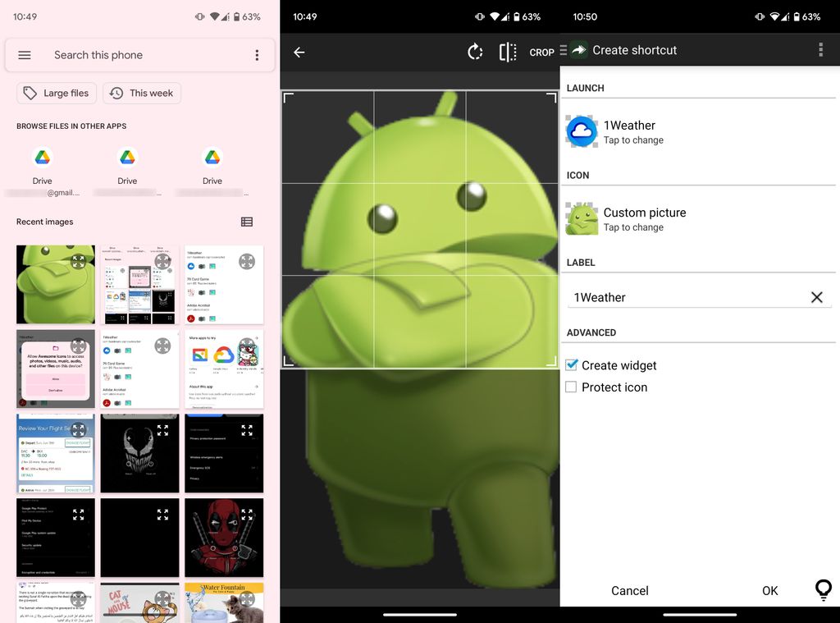Viewport: 840px width, 623px height.
Task: Tap the back arrow in the crop screen
Action: [299, 51]
